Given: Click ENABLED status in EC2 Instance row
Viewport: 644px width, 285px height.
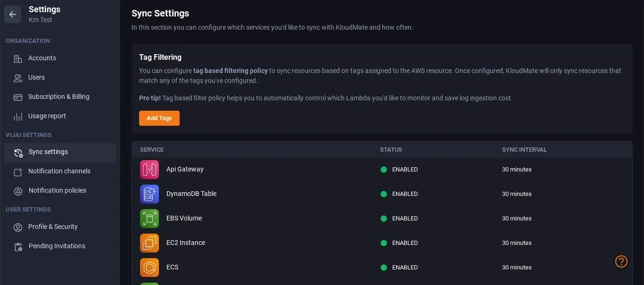Looking at the screenshot, I should [405, 243].
